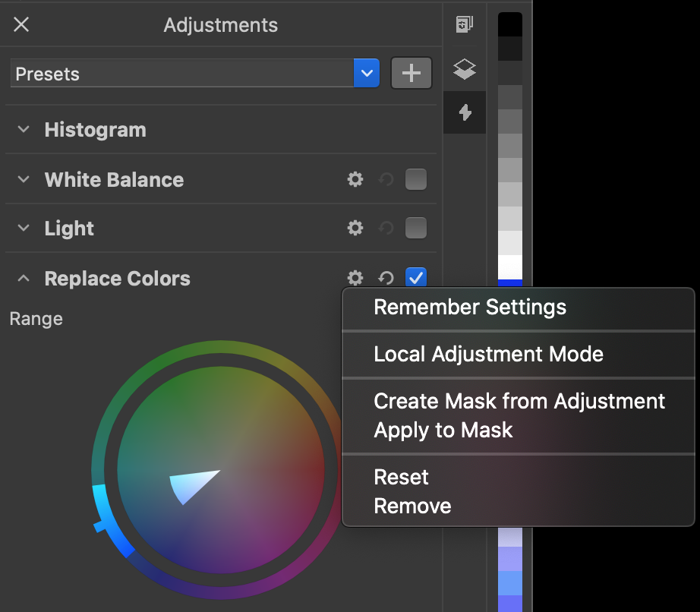This screenshot has width=700, height=612.
Task: Click the Replace Colors gear icon
Action: coord(355,279)
